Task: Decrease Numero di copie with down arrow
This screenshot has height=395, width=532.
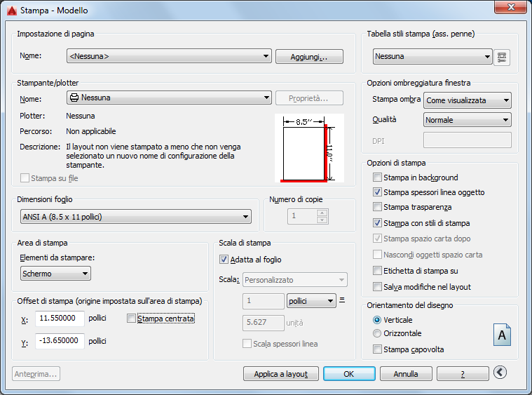Action: point(322,220)
